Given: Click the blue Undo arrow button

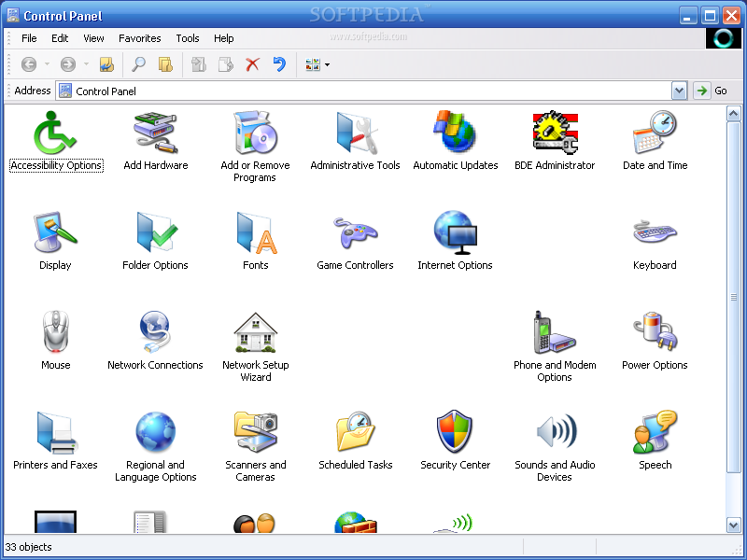Looking at the screenshot, I should pos(279,64).
